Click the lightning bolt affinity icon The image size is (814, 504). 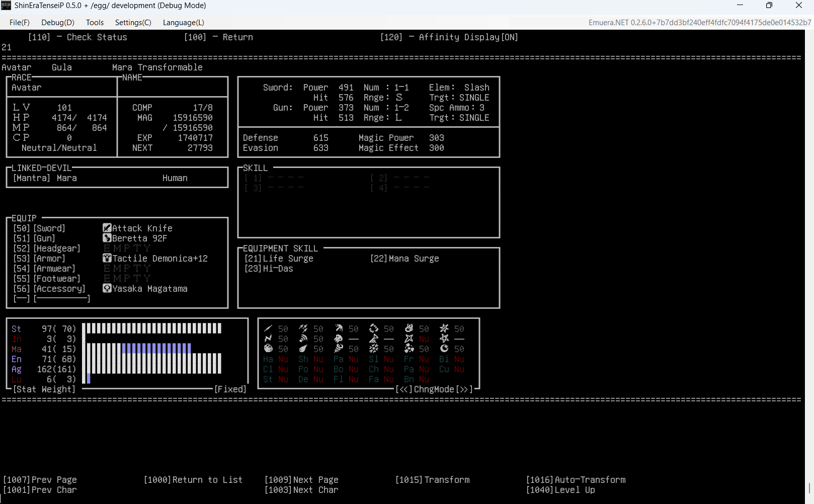pyautogui.click(x=268, y=339)
